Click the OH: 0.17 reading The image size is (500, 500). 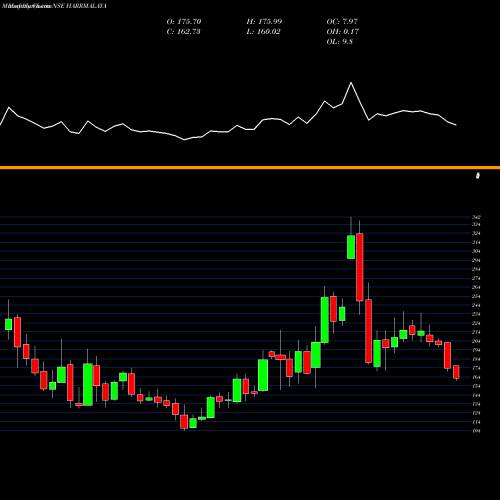coord(342,31)
